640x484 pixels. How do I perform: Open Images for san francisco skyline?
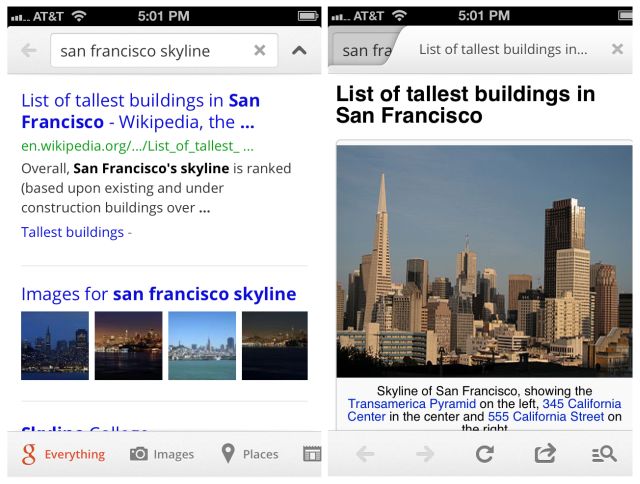click(x=158, y=294)
